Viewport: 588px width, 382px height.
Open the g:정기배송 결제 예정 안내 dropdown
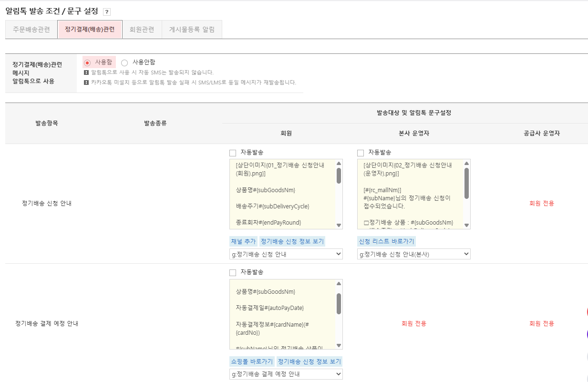click(x=285, y=374)
